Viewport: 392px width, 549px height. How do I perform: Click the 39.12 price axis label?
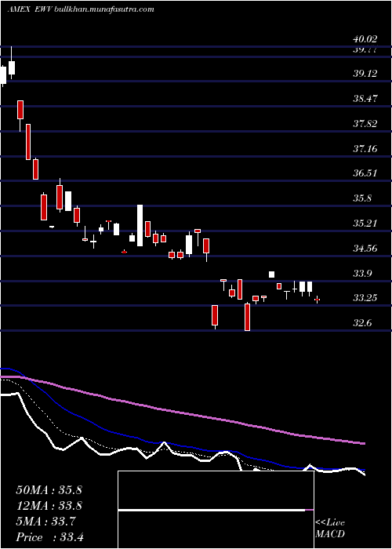click(x=365, y=74)
